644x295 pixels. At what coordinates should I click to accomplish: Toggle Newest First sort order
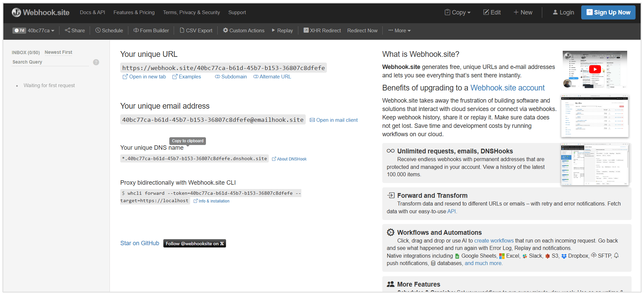point(58,52)
